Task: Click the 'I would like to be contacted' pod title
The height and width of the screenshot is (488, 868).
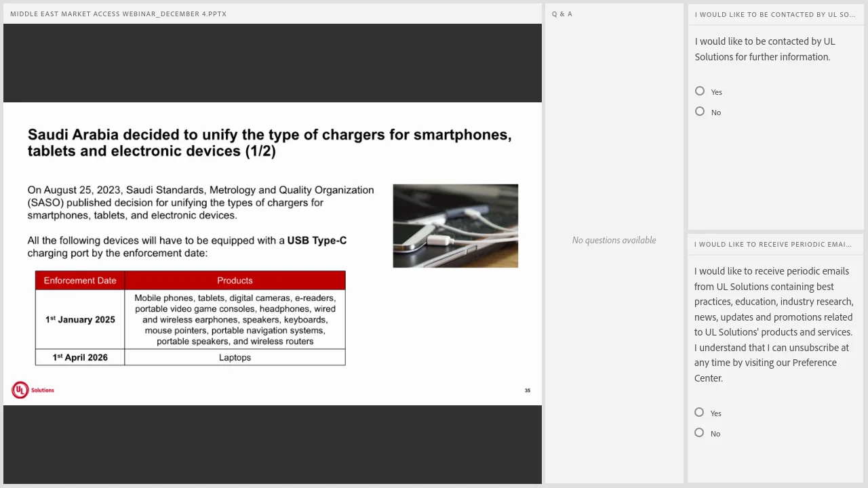Action: click(775, 14)
